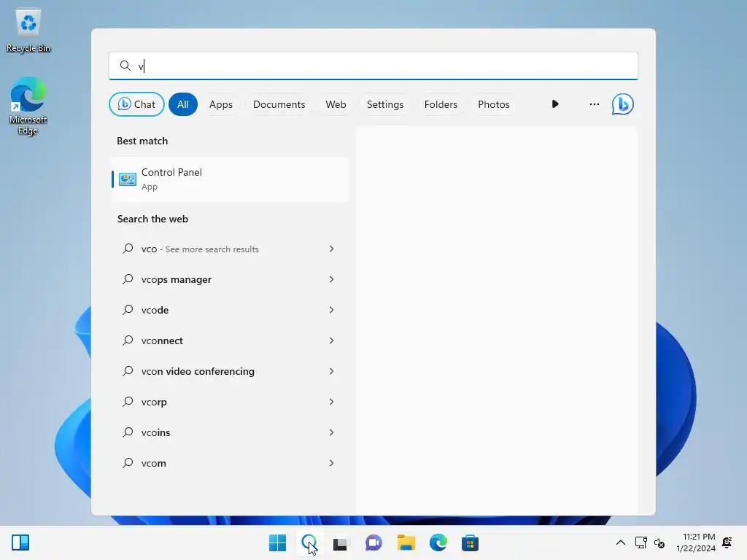The height and width of the screenshot is (560, 747).
Task: Switch to the Settings filter tab
Action: click(x=385, y=104)
